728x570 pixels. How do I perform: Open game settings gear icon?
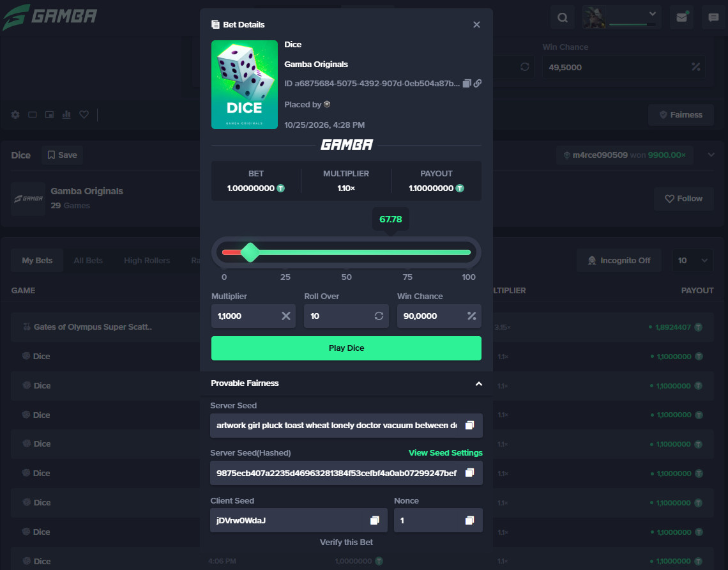click(15, 114)
